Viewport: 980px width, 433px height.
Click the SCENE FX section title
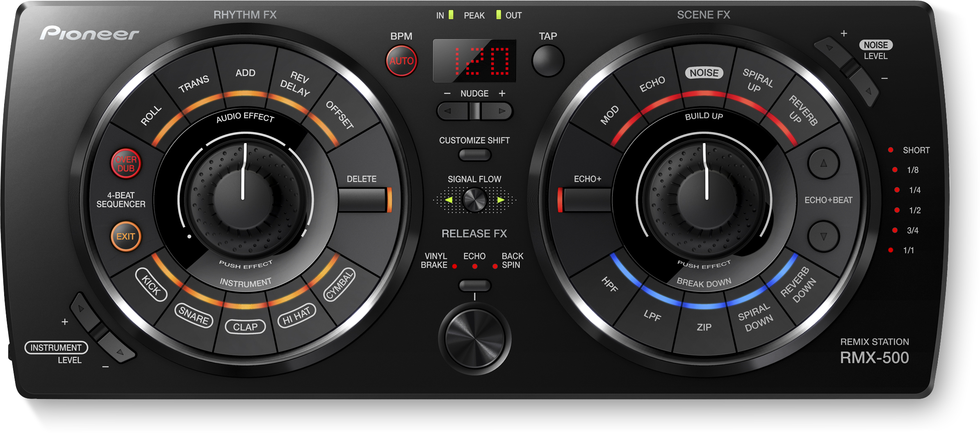(704, 15)
